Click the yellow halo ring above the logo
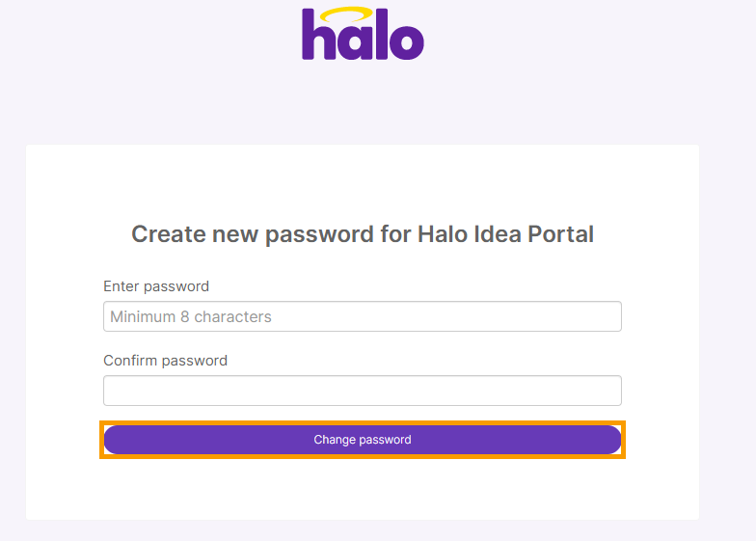The width and height of the screenshot is (756, 541). point(347,14)
